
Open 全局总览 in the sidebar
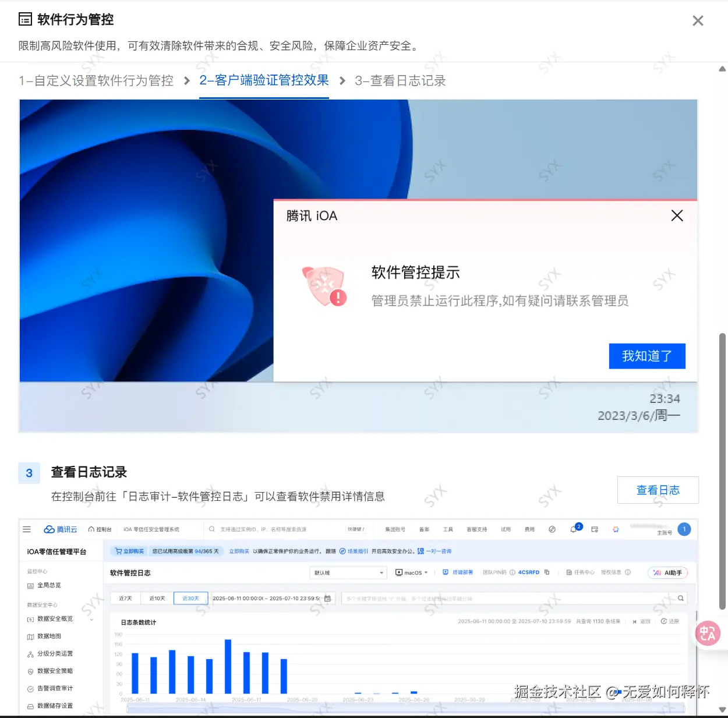pos(49,585)
